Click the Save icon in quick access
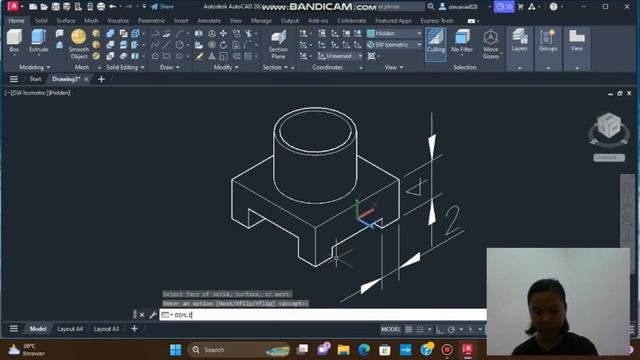Viewport: 640px width, 360px height. [56, 7]
